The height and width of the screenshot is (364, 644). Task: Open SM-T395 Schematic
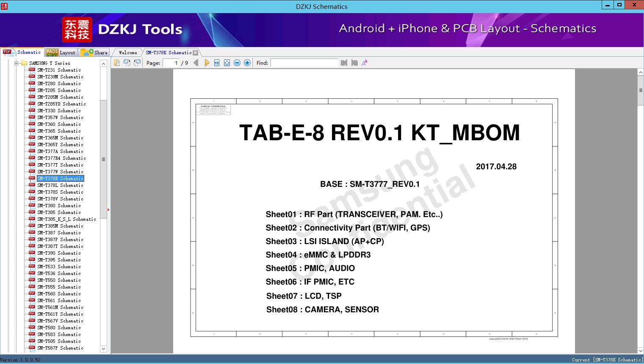tap(59, 260)
